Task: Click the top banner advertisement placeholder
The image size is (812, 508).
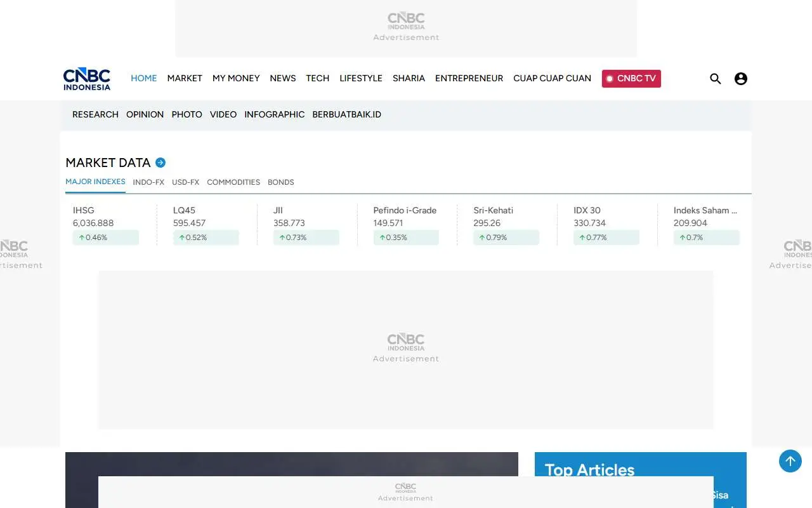Action: pyautogui.click(x=406, y=28)
